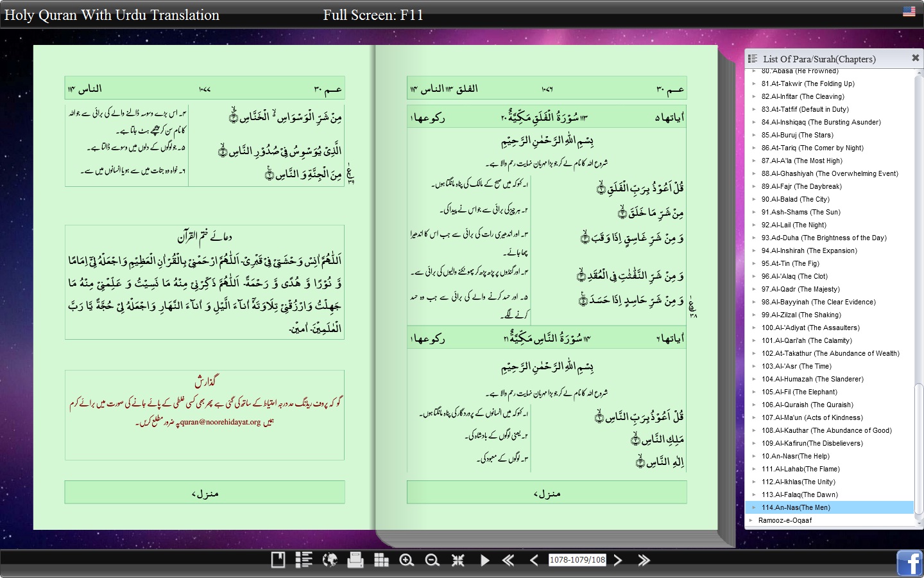924x578 pixels.
Task: Select 112.Al-Ikhlas (The Unity) in chapter list
Action: click(798, 482)
